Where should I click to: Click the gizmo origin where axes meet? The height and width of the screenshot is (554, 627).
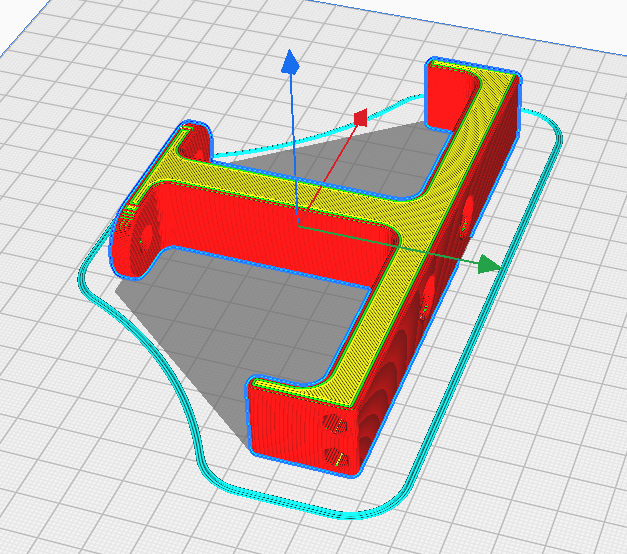tap(298, 225)
